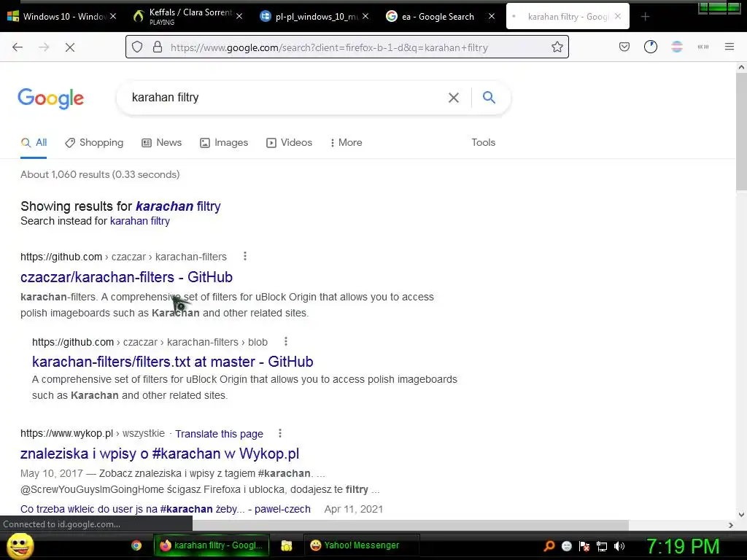Open the tracking protection shield icon
Viewport: 747px width, 560px height.
pos(137,47)
